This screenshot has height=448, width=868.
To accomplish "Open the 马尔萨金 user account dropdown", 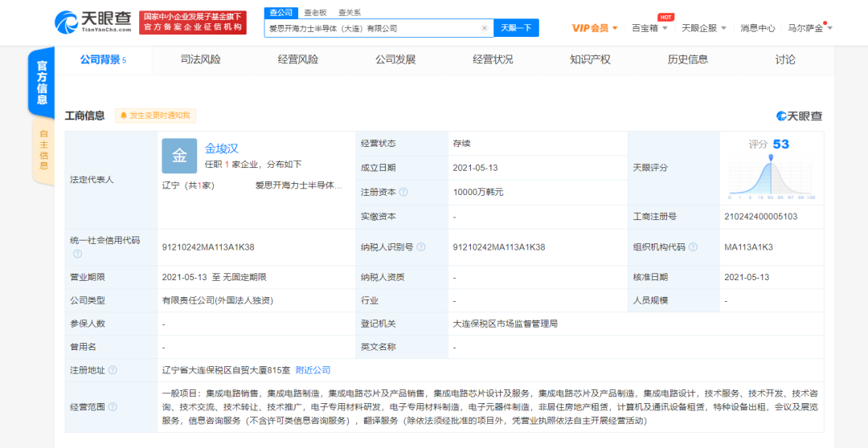I will tap(810, 28).
